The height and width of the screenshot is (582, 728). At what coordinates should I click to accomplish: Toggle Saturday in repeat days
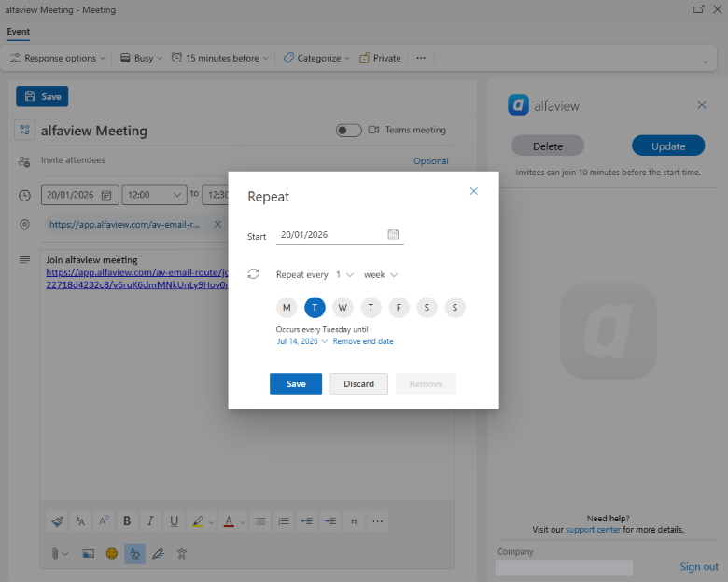tap(427, 307)
